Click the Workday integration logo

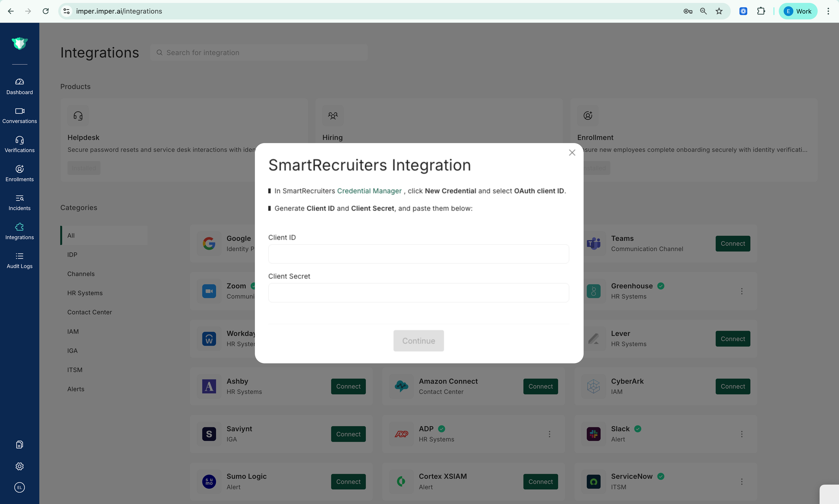click(x=209, y=339)
